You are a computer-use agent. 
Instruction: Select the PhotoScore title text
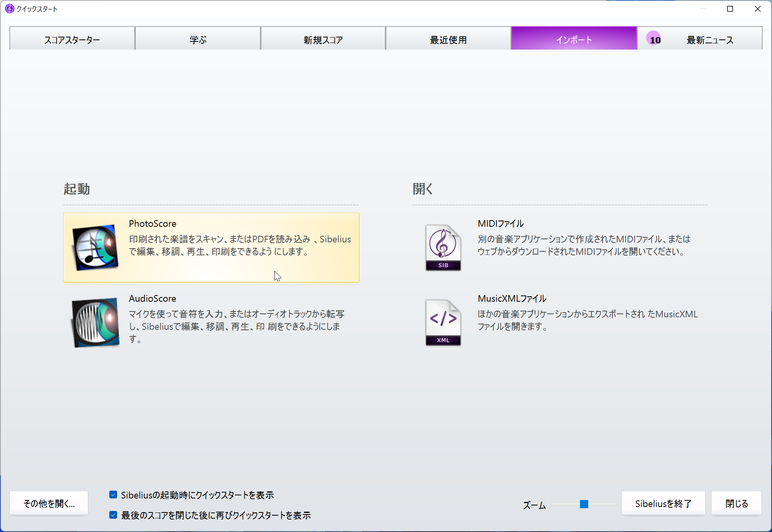tap(153, 224)
